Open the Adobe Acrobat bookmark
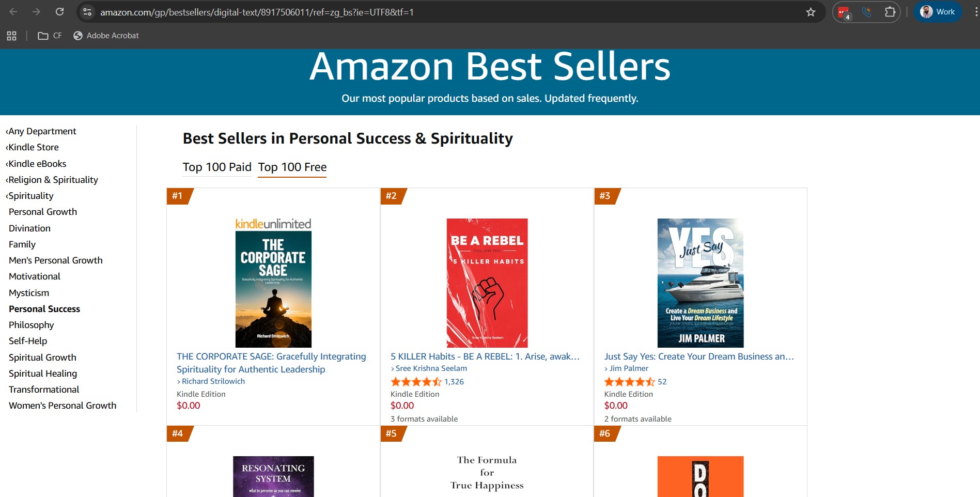980x497 pixels. point(106,36)
